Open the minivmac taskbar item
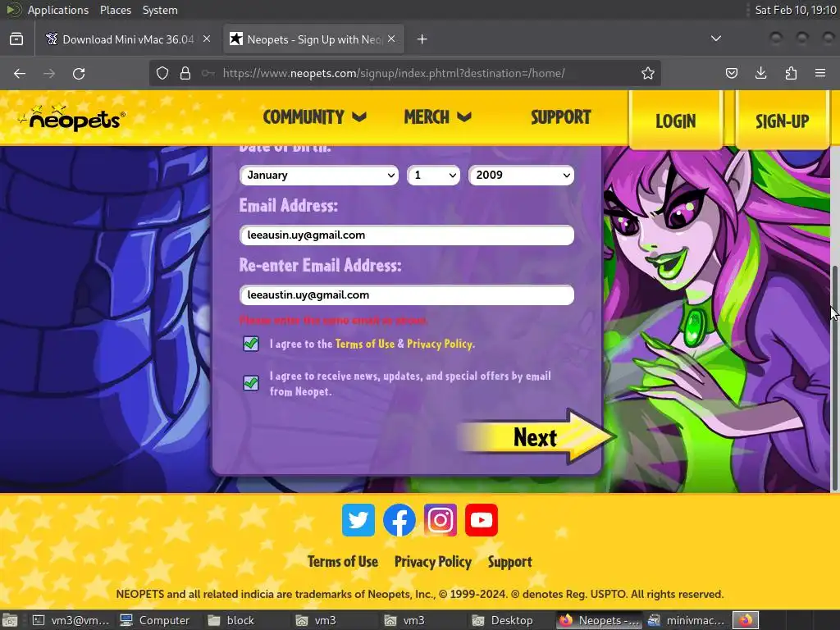The height and width of the screenshot is (630, 840). pyautogui.click(x=687, y=620)
